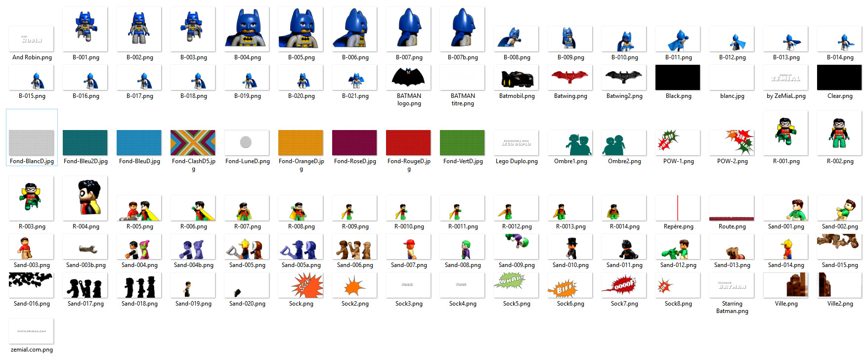Image resolution: width=868 pixels, height=358 pixels.
Task: Select the R-001.png Robin thumbnail
Action: coord(786,133)
